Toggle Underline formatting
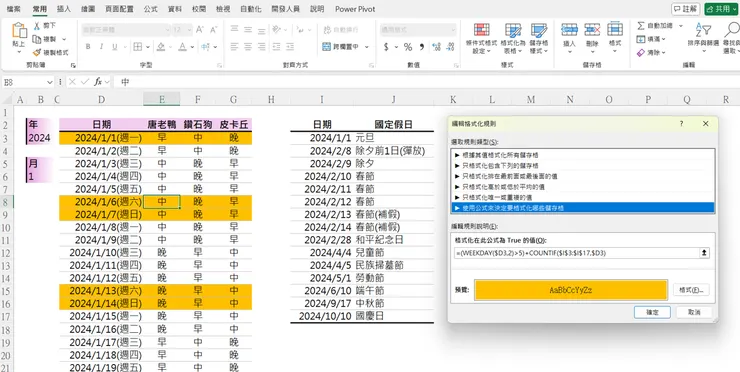This screenshot has height=372, width=740. coord(115,47)
